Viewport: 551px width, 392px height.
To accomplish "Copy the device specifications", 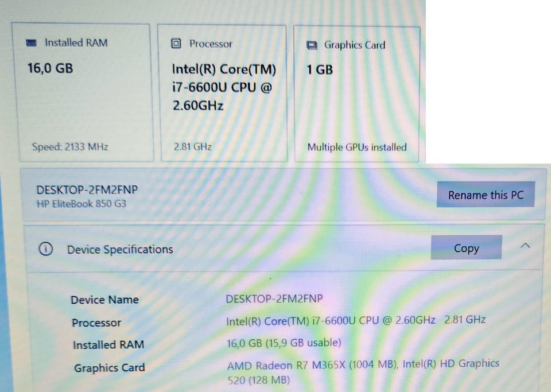I will coord(466,249).
